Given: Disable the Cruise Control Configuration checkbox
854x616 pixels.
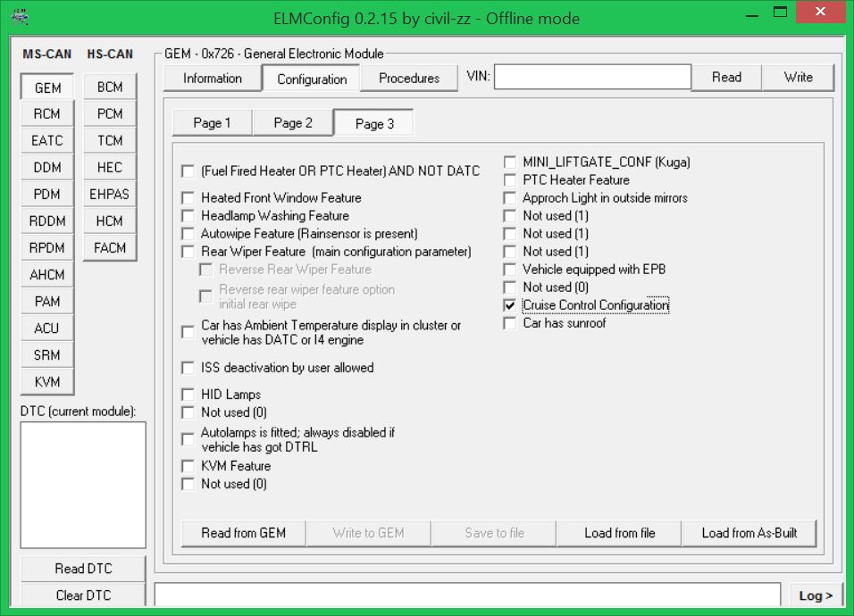Looking at the screenshot, I should tap(510, 305).
